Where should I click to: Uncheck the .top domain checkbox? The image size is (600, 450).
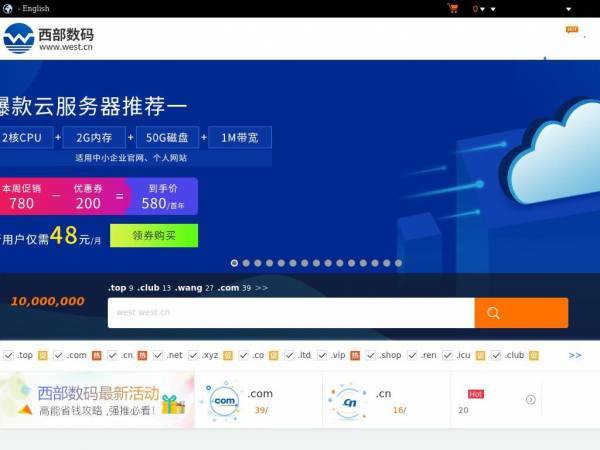tap(8, 355)
